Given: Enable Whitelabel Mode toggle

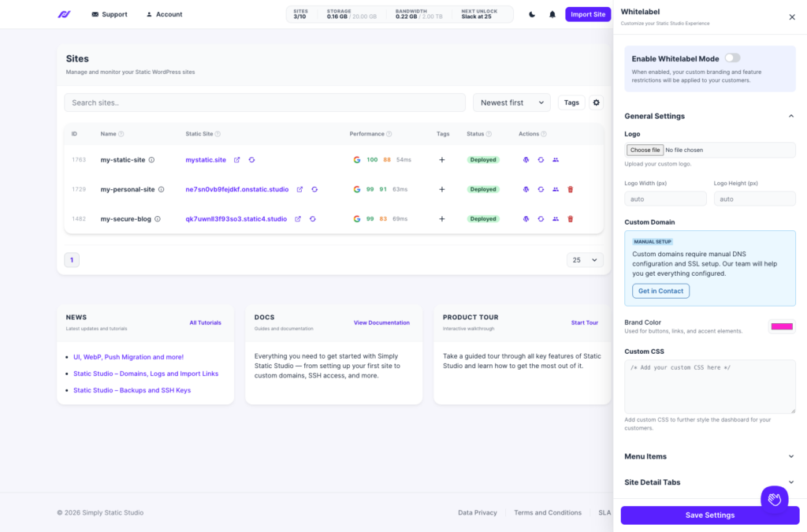Looking at the screenshot, I should coord(732,58).
